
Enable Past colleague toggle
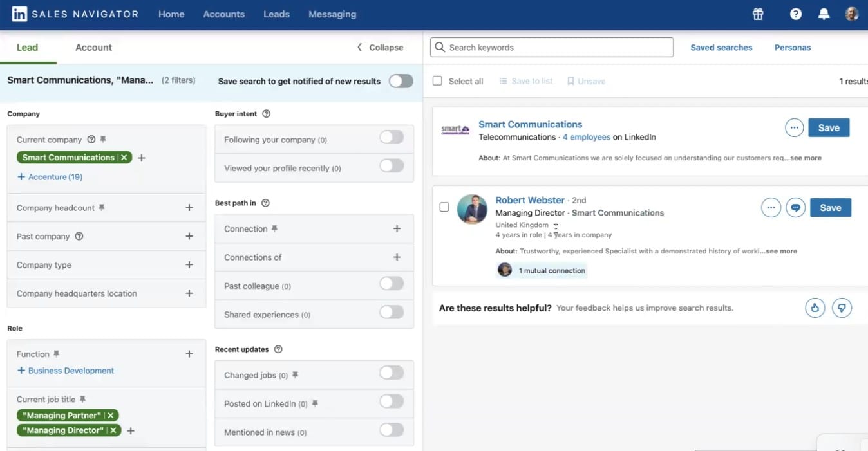pyautogui.click(x=392, y=284)
